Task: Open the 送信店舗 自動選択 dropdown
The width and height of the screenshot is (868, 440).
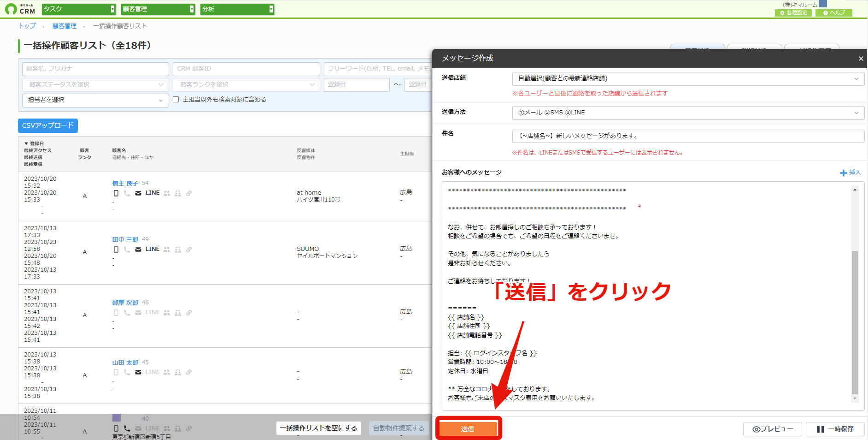Action: pyautogui.click(x=688, y=78)
